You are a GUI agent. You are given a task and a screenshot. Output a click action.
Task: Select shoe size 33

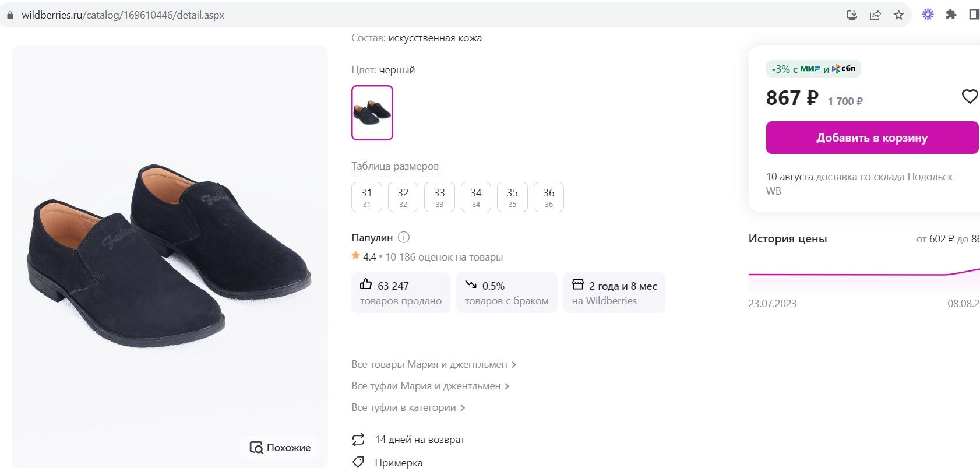pos(439,197)
